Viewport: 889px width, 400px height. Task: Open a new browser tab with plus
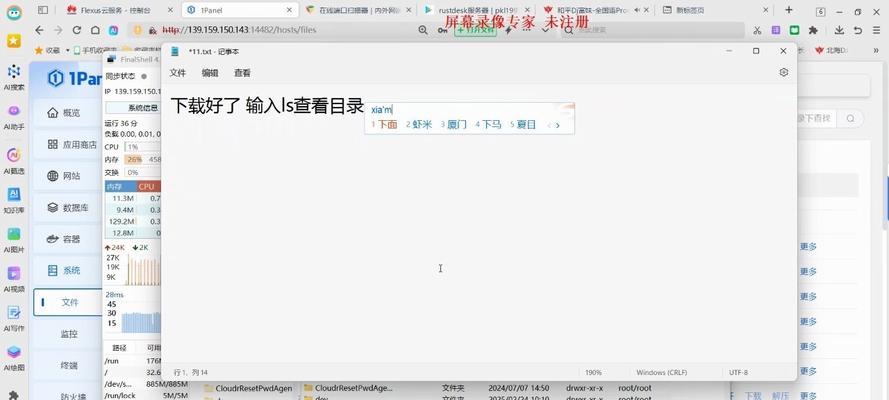click(x=789, y=10)
